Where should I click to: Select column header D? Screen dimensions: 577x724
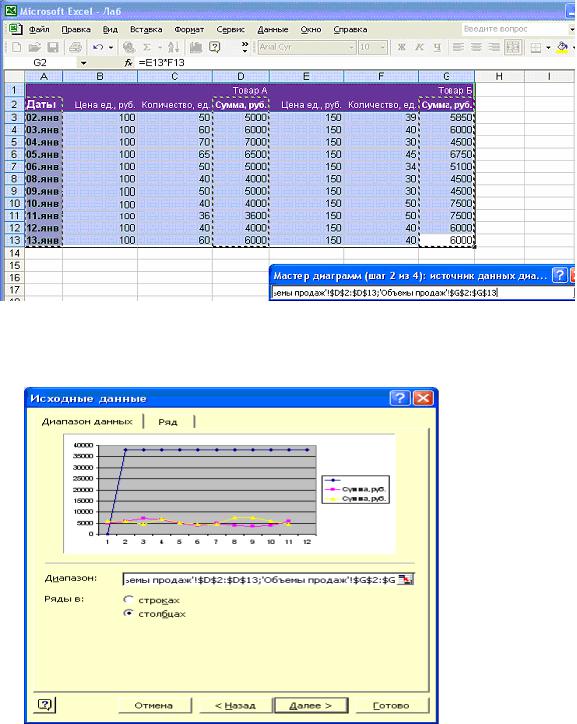click(x=240, y=77)
